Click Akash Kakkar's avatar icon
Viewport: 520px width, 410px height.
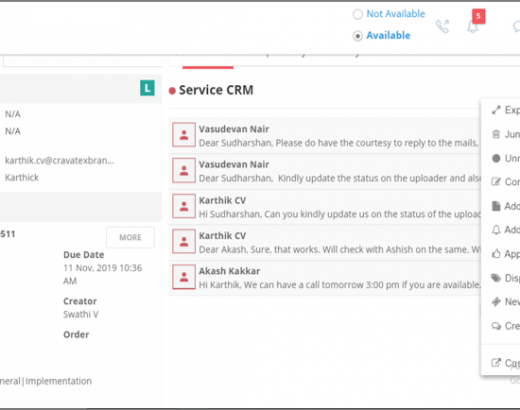[x=184, y=277]
